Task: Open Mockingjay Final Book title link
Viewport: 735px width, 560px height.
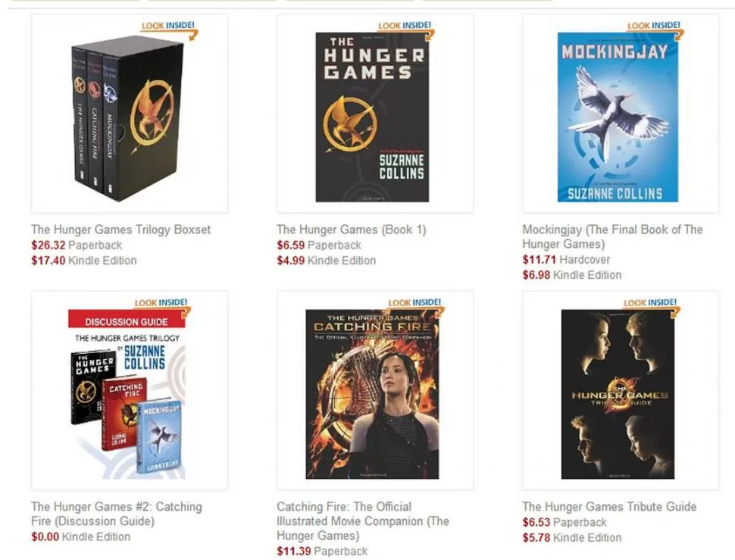Action: pos(613,236)
